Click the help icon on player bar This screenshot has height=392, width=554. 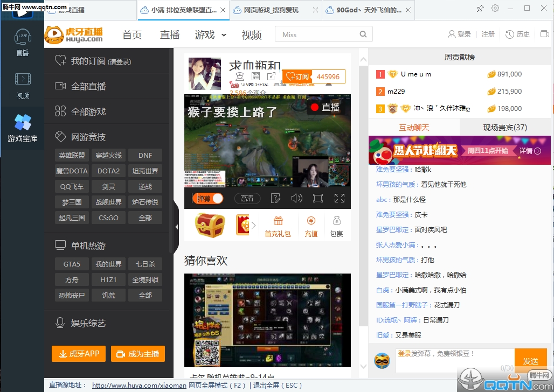275,198
